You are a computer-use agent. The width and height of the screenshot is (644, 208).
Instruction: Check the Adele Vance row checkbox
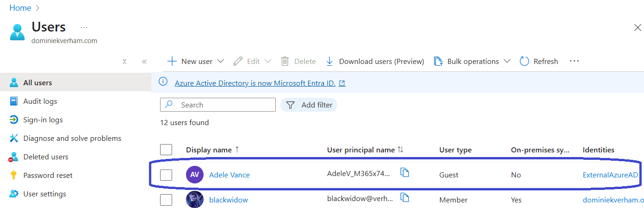166,175
